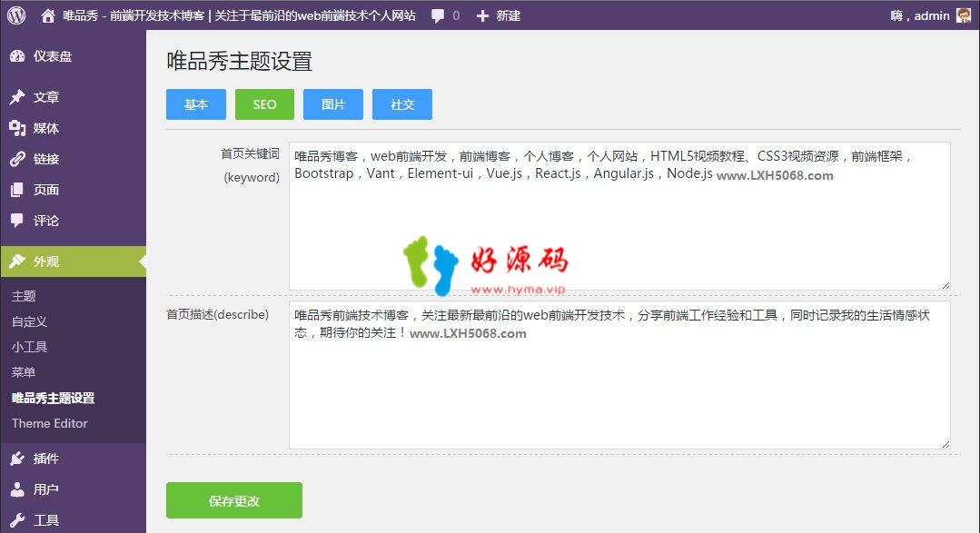Switch to the 基本 settings tab
This screenshot has height=533, width=980.
coord(195,104)
